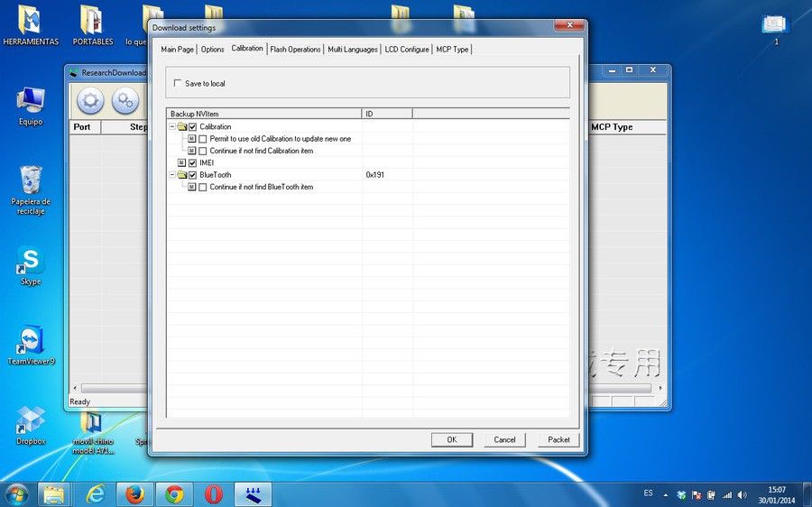The height and width of the screenshot is (507, 812).
Task: Uncheck the Calibration checkbox
Action: [x=193, y=127]
